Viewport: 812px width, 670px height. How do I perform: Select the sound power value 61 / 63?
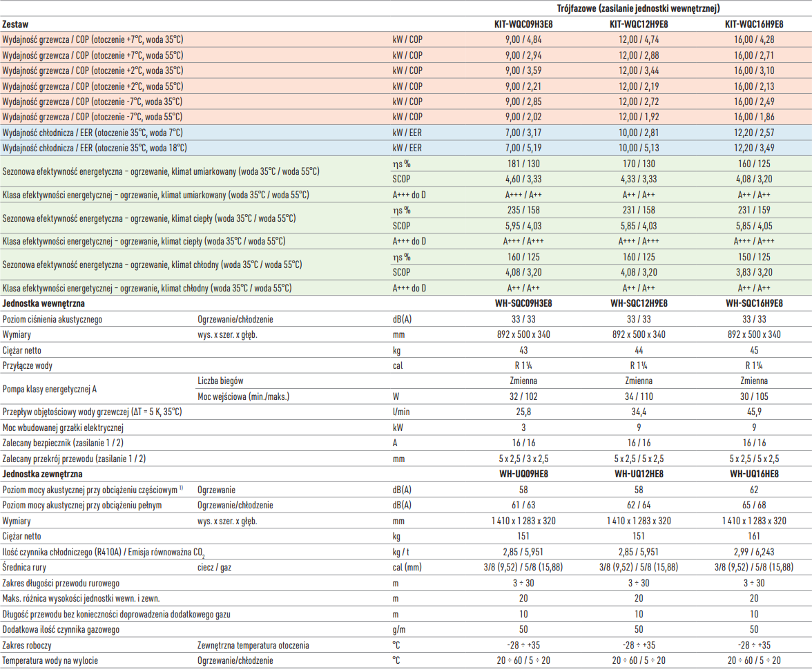click(x=523, y=505)
